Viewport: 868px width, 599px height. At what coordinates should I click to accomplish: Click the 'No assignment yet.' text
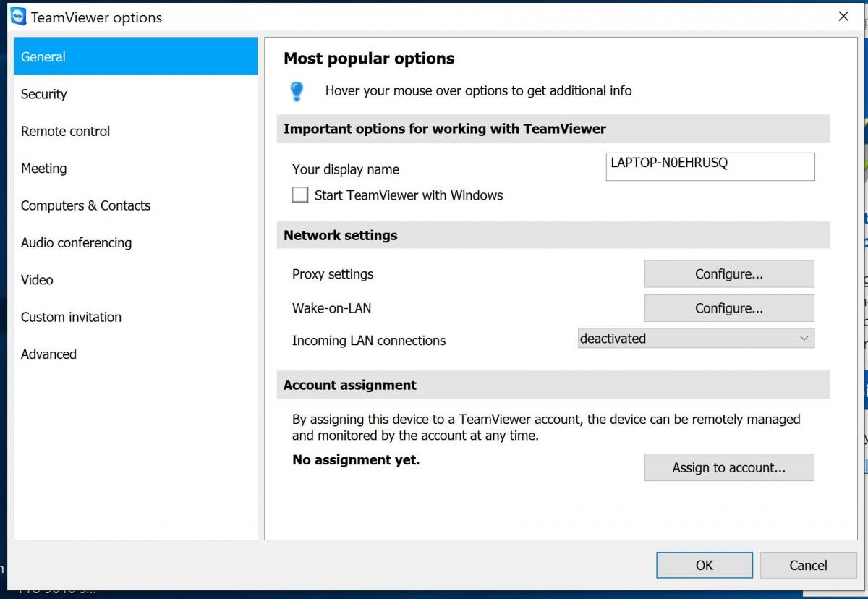[x=356, y=459]
